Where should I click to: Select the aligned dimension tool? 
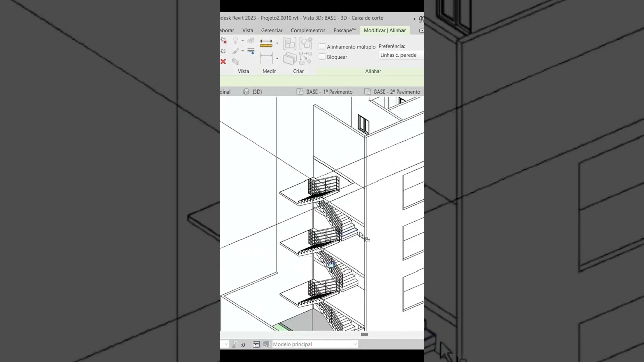pos(266,58)
